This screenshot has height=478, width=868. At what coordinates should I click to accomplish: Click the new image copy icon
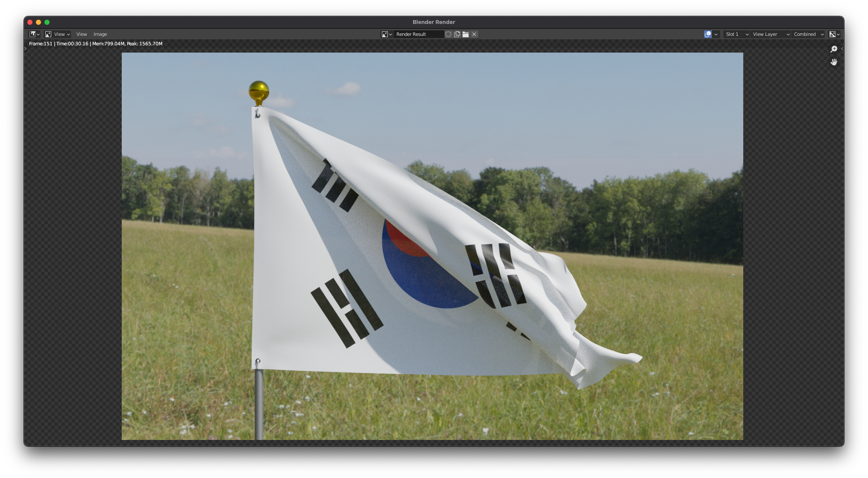pos(457,34)
